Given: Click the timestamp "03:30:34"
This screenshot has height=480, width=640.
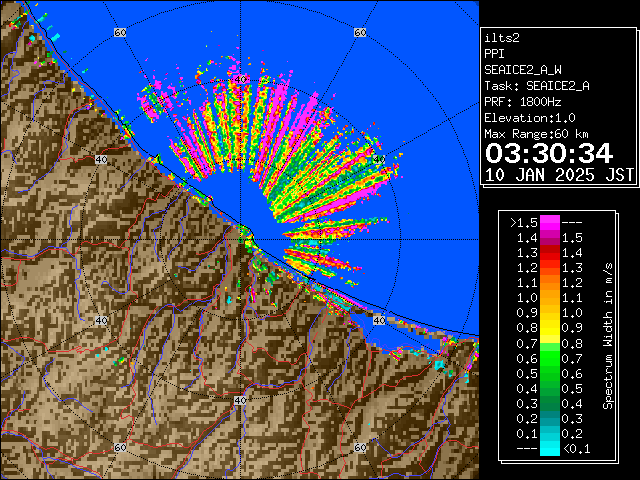Looking at the screenshot, I should pyautogui.click(x=549, y=153).
